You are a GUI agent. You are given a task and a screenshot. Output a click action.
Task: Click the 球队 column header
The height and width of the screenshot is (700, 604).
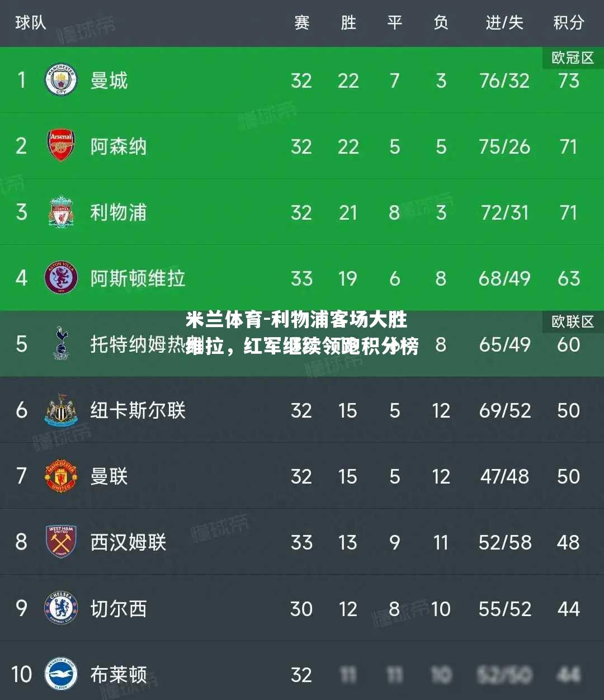pos(30,22)
